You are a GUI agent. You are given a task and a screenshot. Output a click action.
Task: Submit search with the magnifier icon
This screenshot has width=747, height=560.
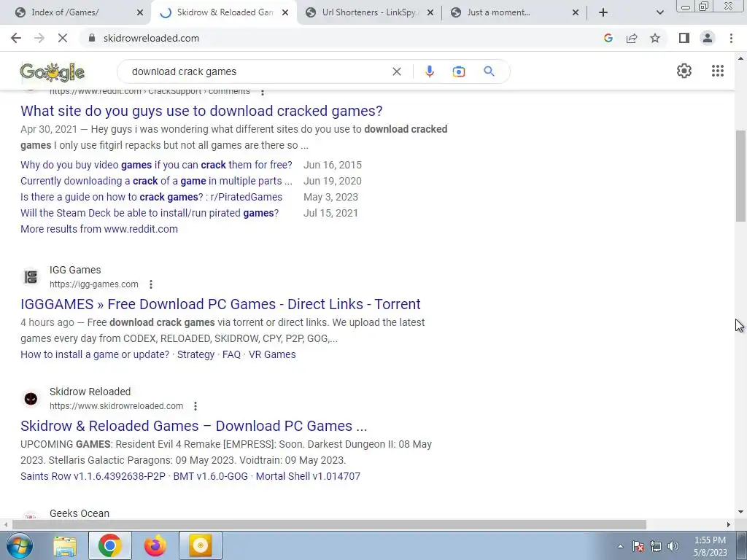[x=489, y=71]
